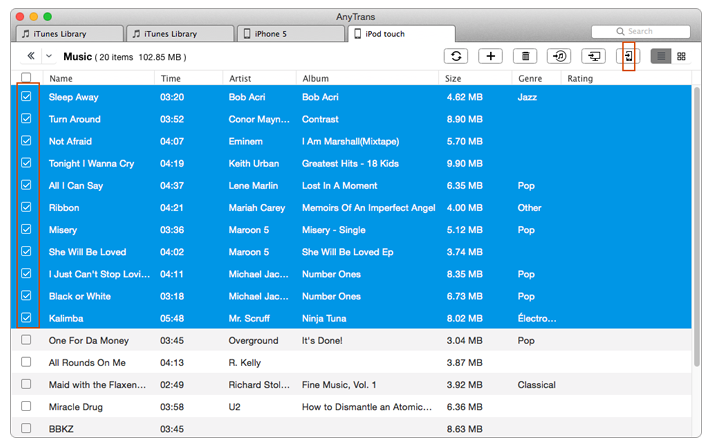Check the One For Da Money checkbox

(26, 340)
